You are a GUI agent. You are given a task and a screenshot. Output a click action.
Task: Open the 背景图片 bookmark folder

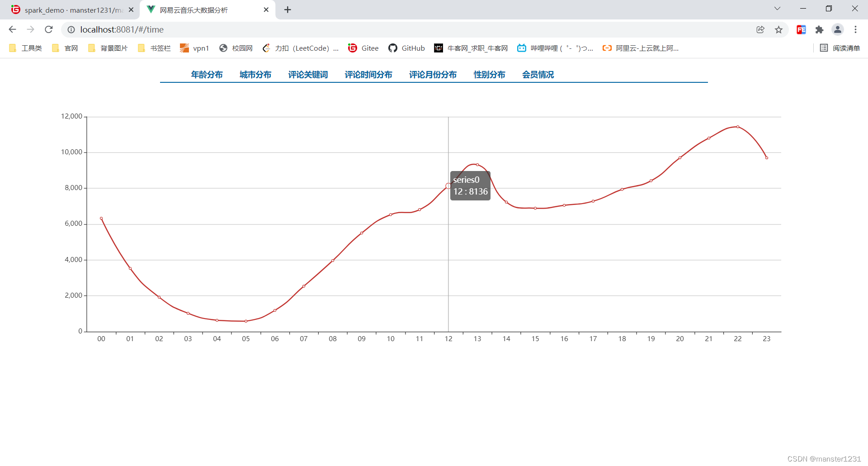point(108,48)
